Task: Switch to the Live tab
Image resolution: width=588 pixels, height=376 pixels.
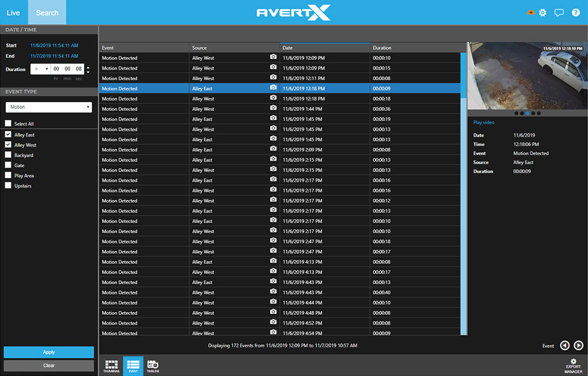Action: pyautogui.click(x=14, y=12)
